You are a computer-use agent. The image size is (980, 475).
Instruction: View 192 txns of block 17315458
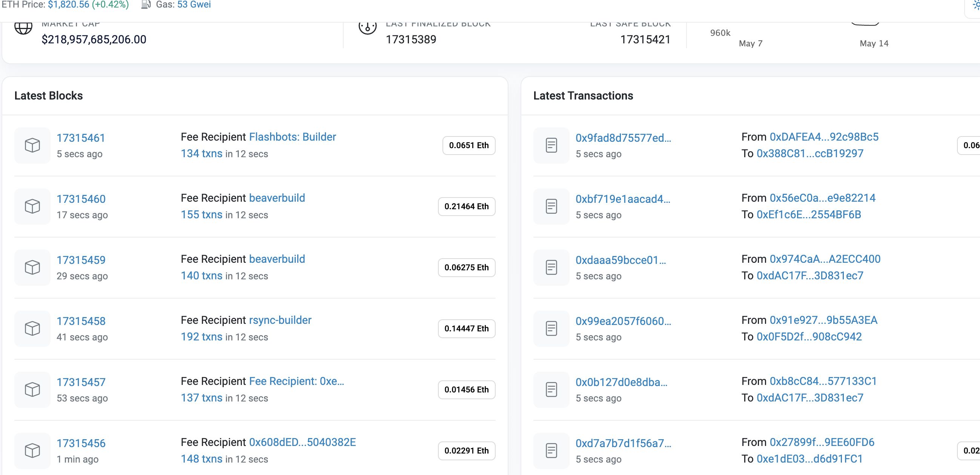pyautogui.click(x=201, y=337)
